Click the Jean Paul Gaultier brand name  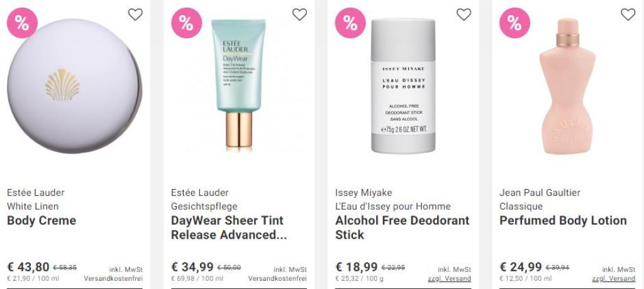[540, 192]
